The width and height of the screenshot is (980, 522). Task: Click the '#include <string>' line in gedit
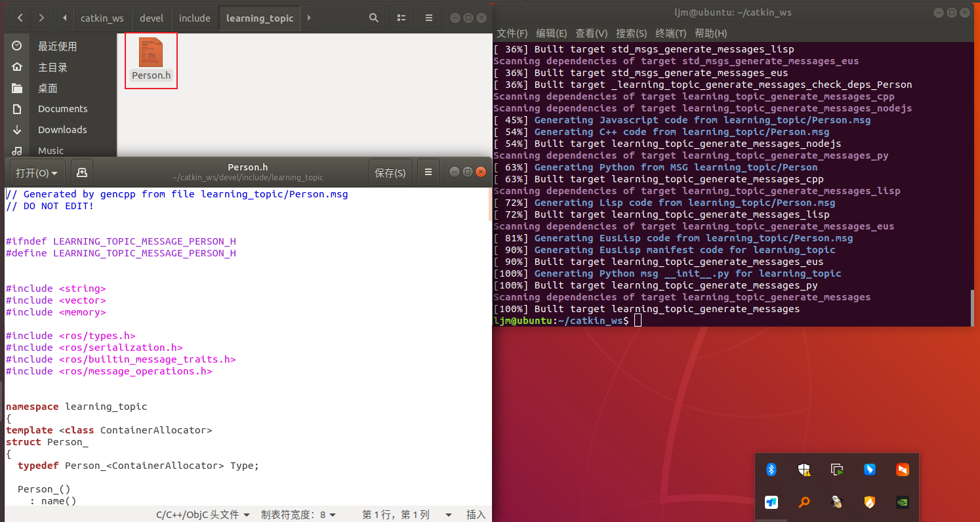coord(56,289)
